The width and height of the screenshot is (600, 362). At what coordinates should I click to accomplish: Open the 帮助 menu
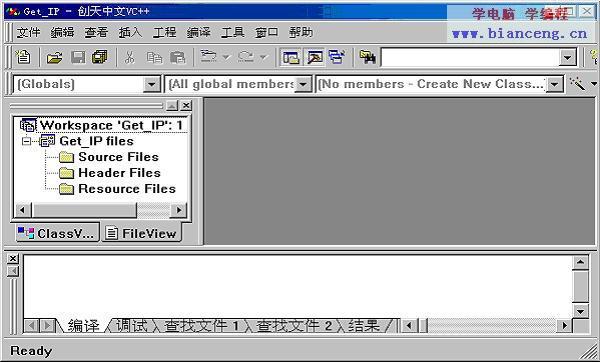point(301,33)
